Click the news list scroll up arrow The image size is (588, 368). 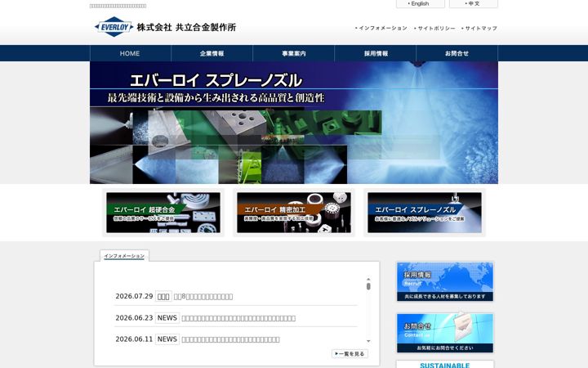(x=368, y=280)
